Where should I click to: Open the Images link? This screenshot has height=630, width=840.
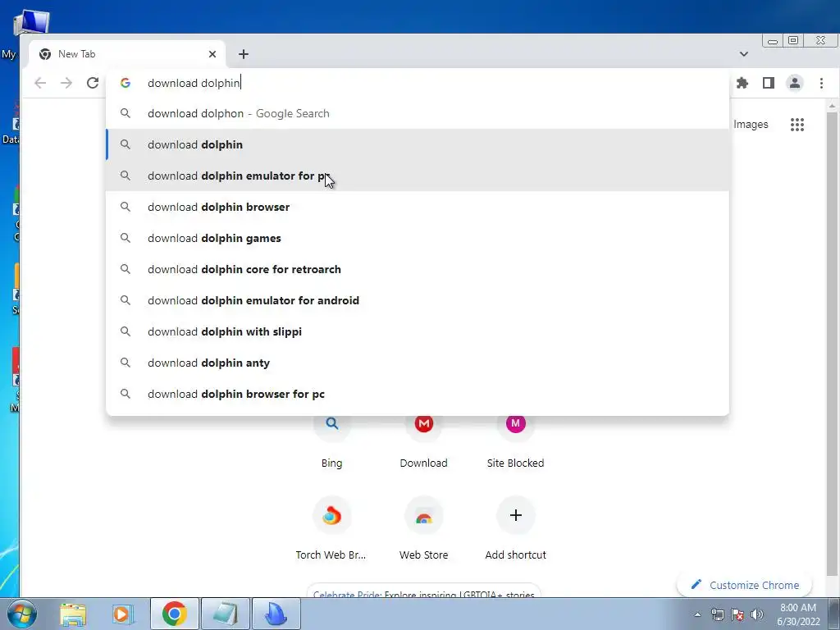pyautogui.click(x=751, y=125)
